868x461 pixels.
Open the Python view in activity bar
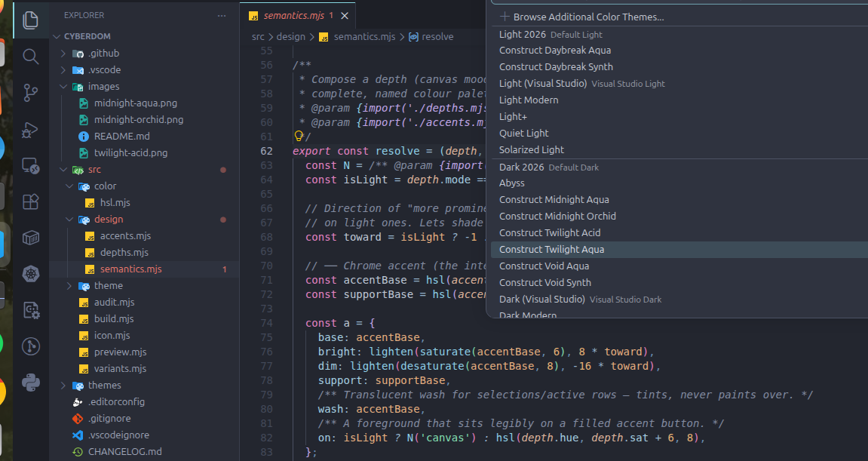coord(30,383)
